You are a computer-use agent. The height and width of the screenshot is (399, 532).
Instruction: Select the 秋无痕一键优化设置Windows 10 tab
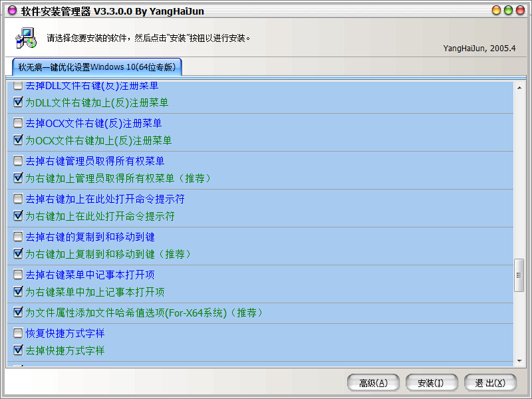96,67
